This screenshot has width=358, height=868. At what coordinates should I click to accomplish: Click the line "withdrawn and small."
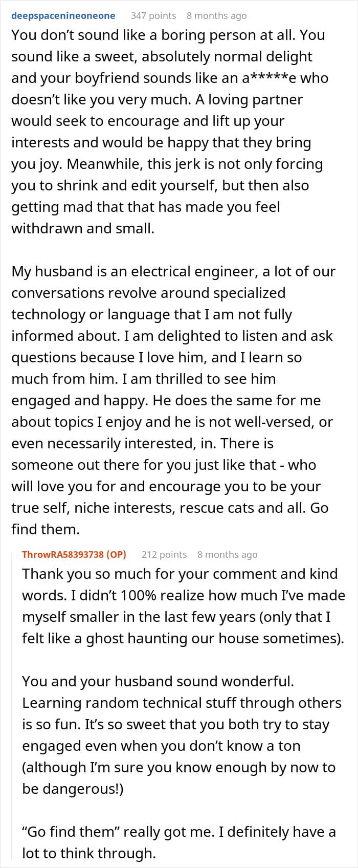(x=83, y=228)
